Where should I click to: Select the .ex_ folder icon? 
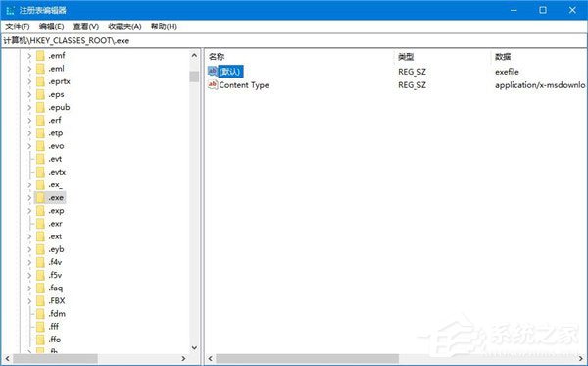click(x=40, y=185)
